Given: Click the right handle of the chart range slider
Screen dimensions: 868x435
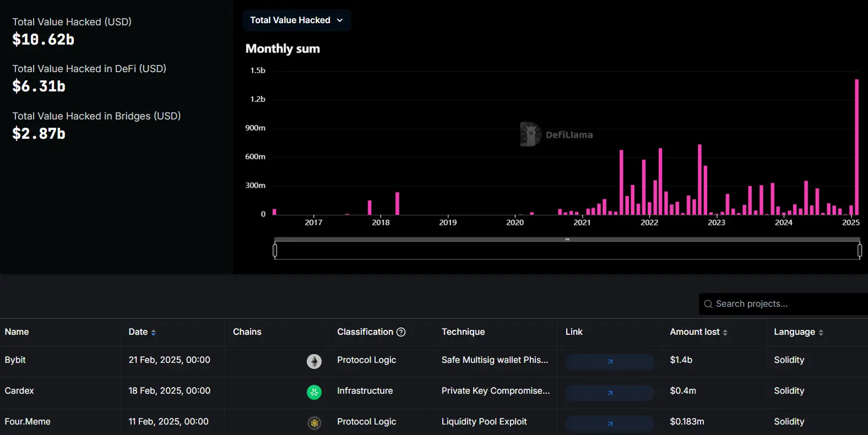Looking at the screenshot, I should click(x=859, y=251).
